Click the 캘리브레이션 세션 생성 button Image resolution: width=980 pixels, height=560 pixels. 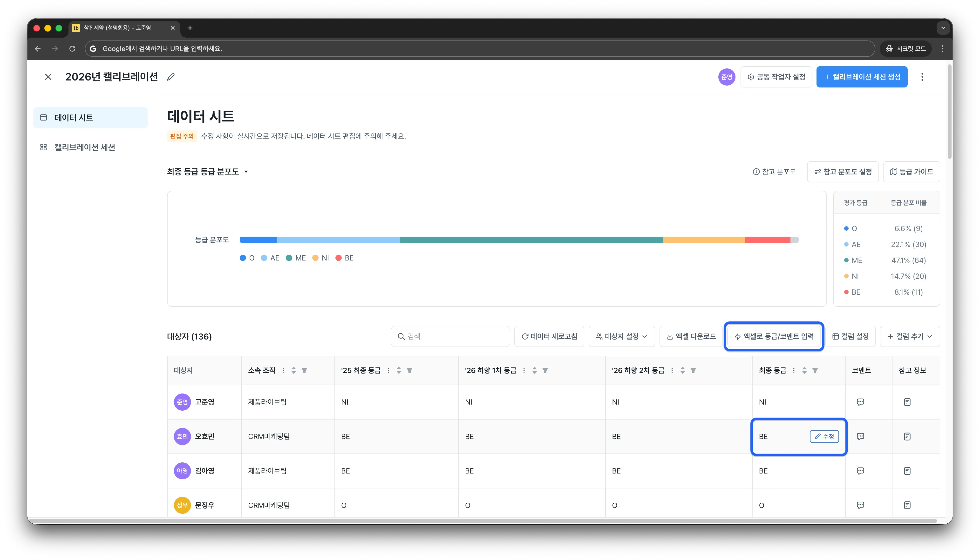pos(861,77)
